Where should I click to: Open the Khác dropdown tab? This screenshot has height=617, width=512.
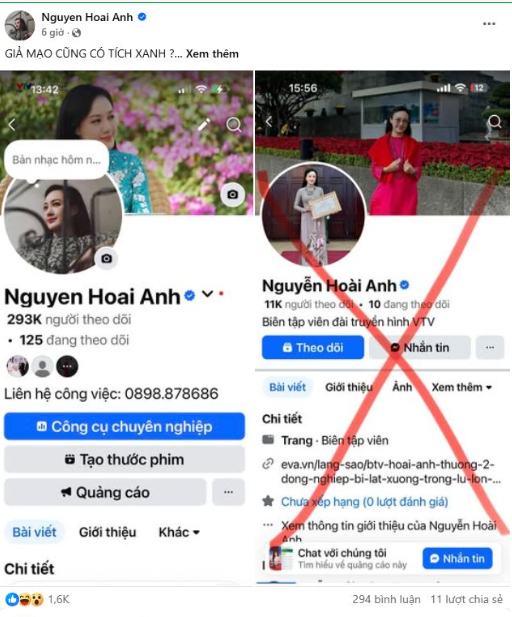click(x=179, y=532)
